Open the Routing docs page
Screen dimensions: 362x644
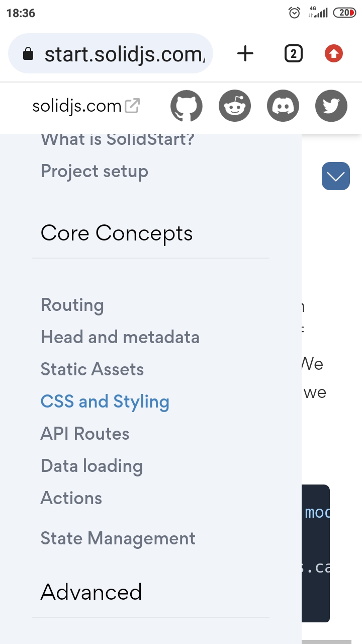72,304
